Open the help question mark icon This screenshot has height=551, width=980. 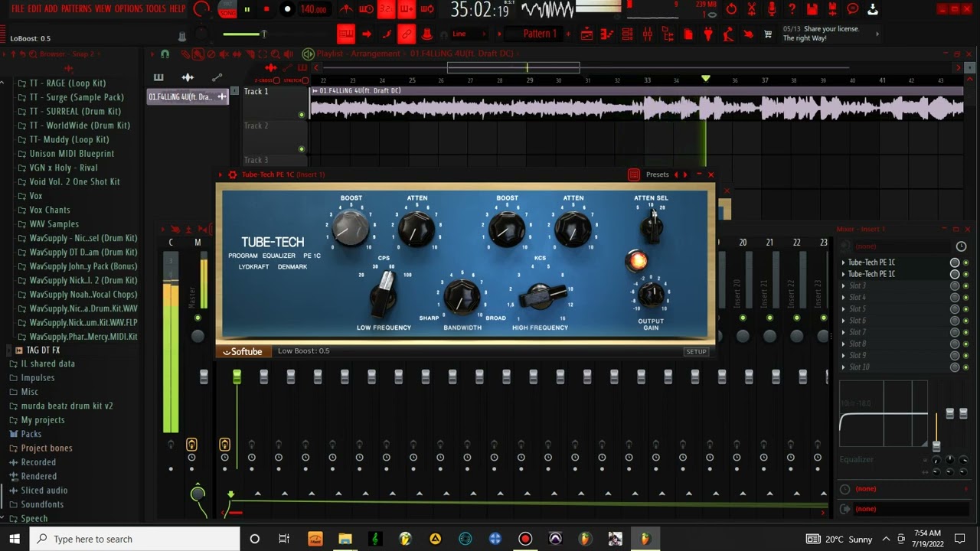click(792, 9)
